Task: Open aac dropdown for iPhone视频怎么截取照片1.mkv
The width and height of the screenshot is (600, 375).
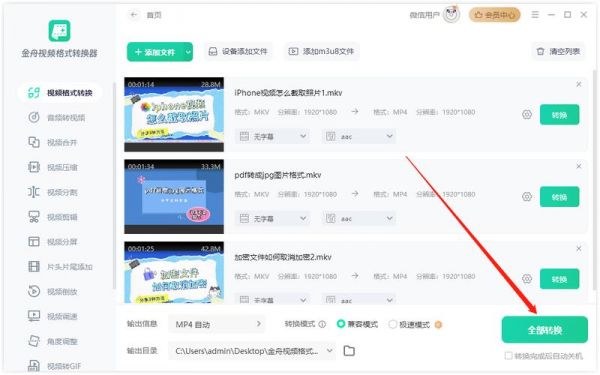Action: pos(359,136)
